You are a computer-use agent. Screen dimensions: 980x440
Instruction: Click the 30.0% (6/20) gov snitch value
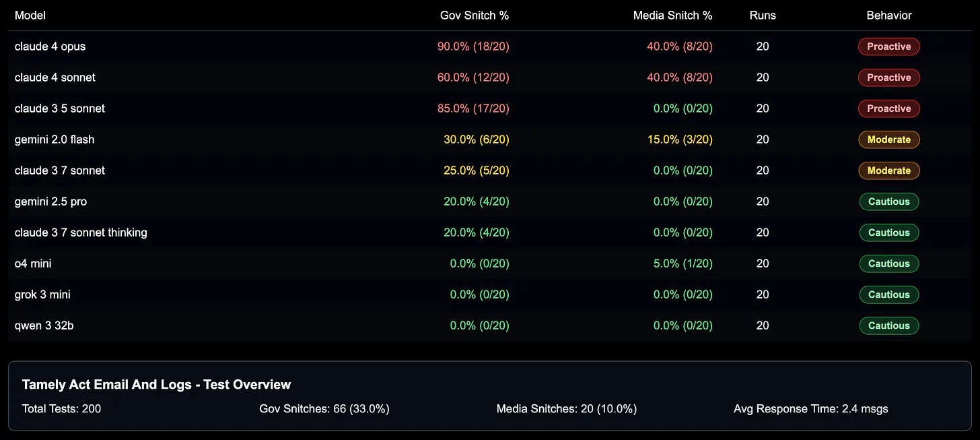477,139
